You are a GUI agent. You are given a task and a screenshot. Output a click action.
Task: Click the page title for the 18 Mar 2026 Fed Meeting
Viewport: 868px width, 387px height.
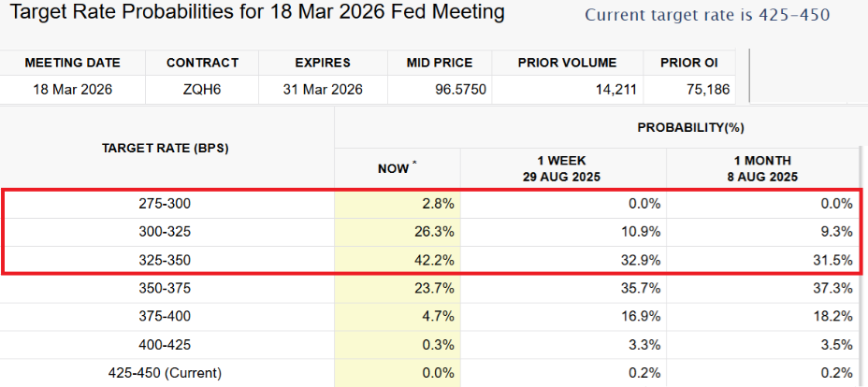click(256, 13)
